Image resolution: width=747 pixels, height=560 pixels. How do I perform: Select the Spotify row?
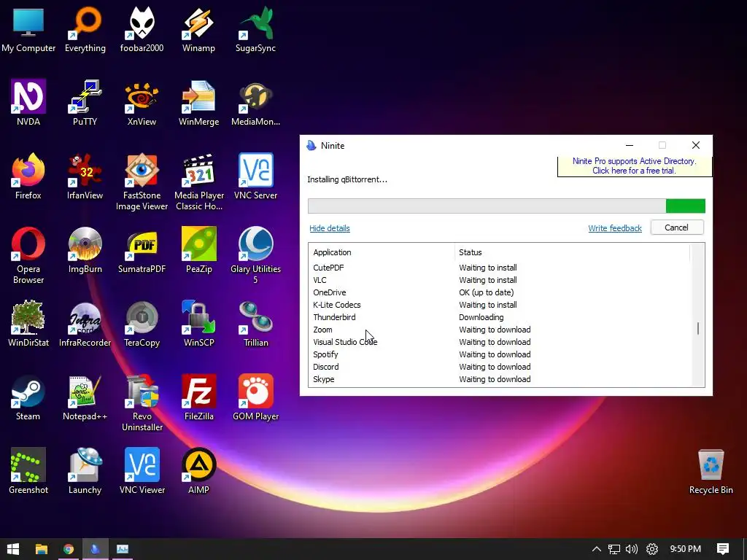[x=499, y=354]
